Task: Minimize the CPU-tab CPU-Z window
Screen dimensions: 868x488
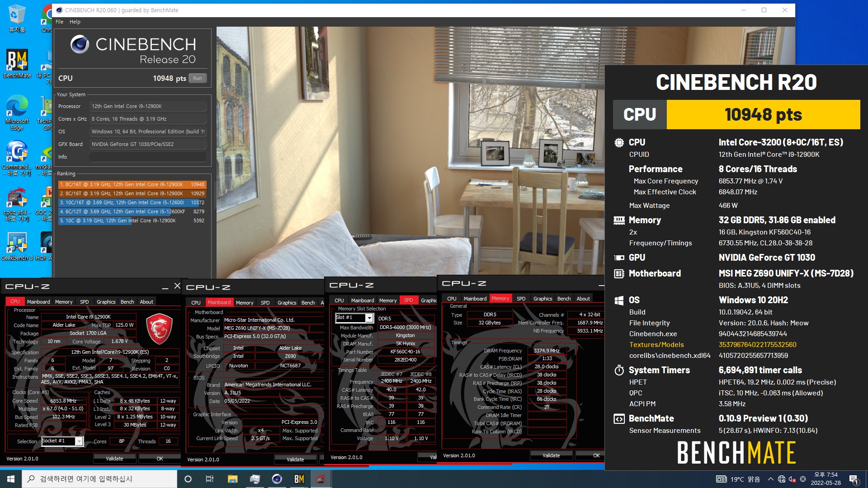Action: tap(165, 286)
